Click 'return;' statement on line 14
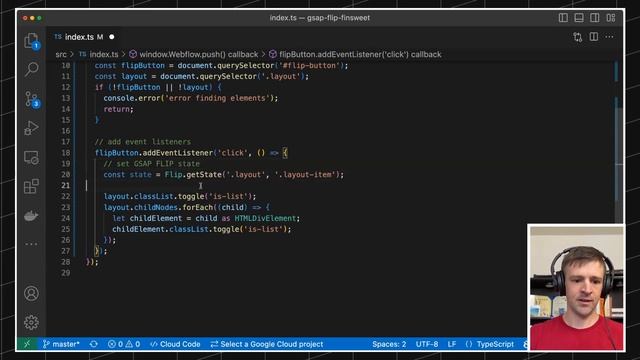The image size is (640, 360). coord(118,109)
